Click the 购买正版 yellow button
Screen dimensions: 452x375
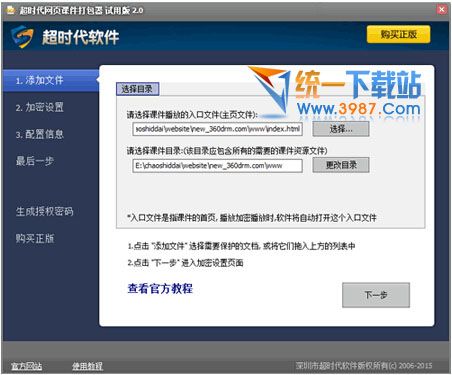(398, 34)
